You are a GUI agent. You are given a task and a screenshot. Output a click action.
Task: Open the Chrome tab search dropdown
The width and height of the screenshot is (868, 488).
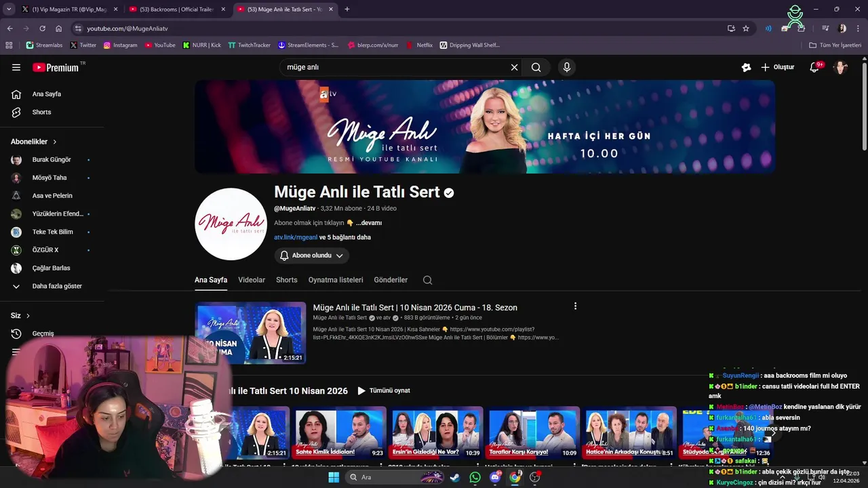[9, 9]
